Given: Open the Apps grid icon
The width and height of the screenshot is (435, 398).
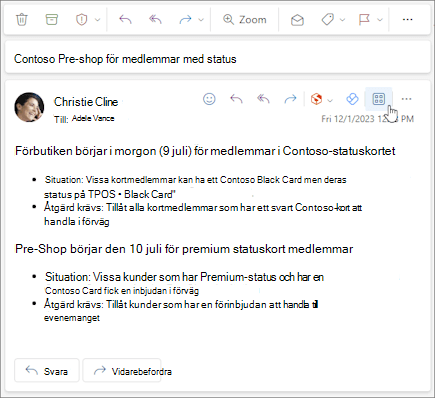Looking at the screenshot, I should [x=379, y=99].
